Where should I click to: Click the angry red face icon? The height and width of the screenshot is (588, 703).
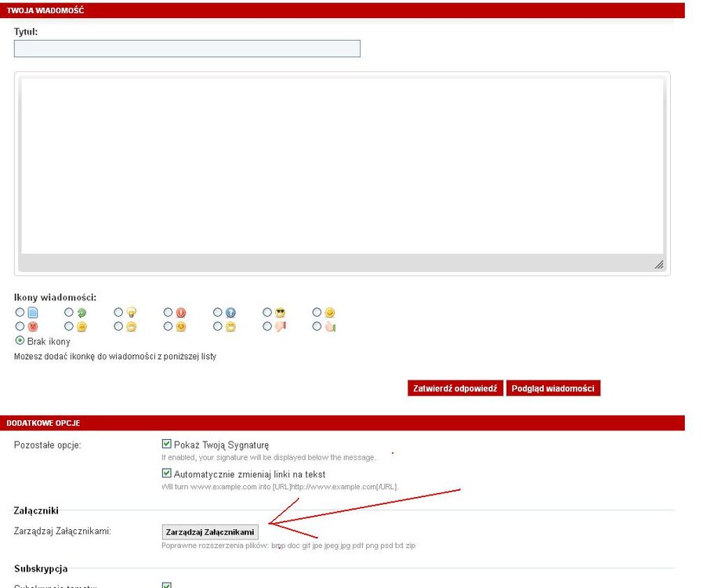tap(32, 327)
